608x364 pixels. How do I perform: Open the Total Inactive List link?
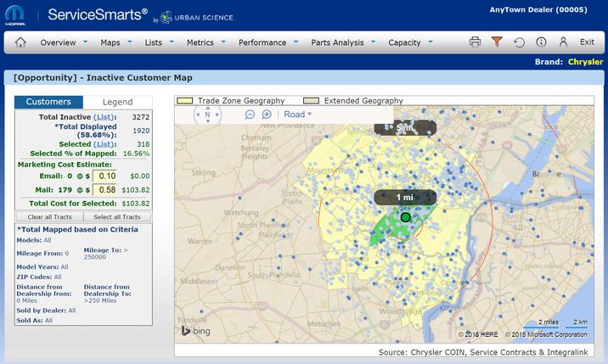(104, 117)
